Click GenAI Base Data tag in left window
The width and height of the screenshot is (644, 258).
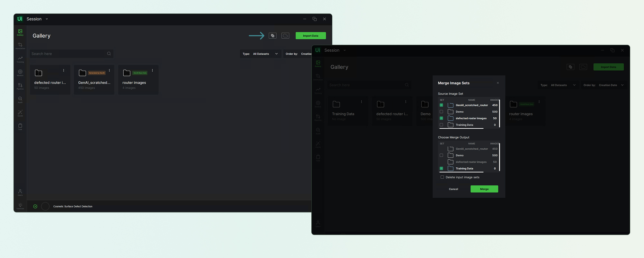coord(140,73)
